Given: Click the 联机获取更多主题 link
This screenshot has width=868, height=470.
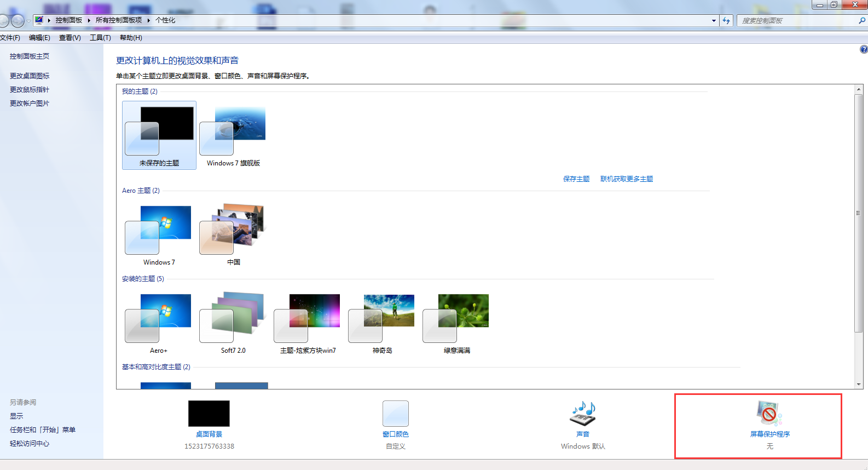Looking at the screenshot, I should point(627,179).
